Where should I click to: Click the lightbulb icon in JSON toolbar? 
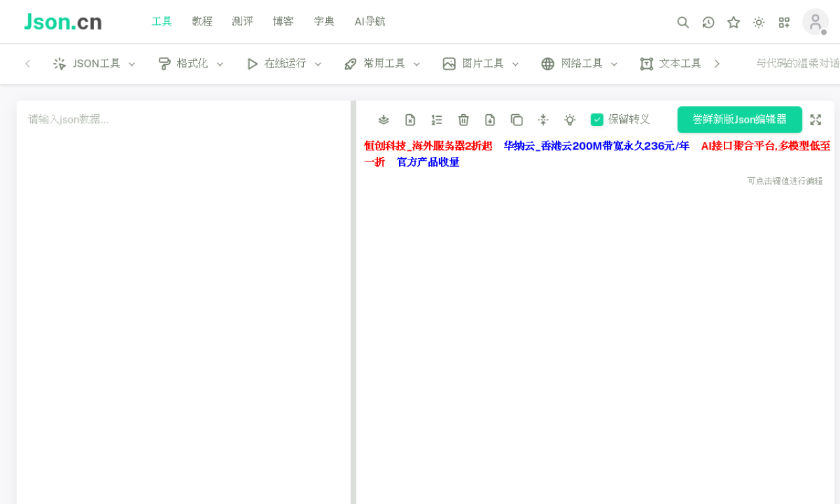click(x=570, y=119)
